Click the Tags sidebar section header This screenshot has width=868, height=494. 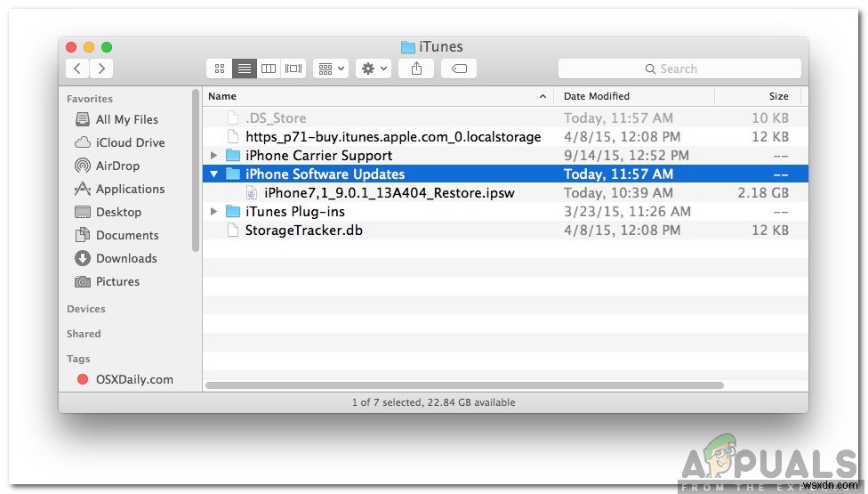point(78,359)
